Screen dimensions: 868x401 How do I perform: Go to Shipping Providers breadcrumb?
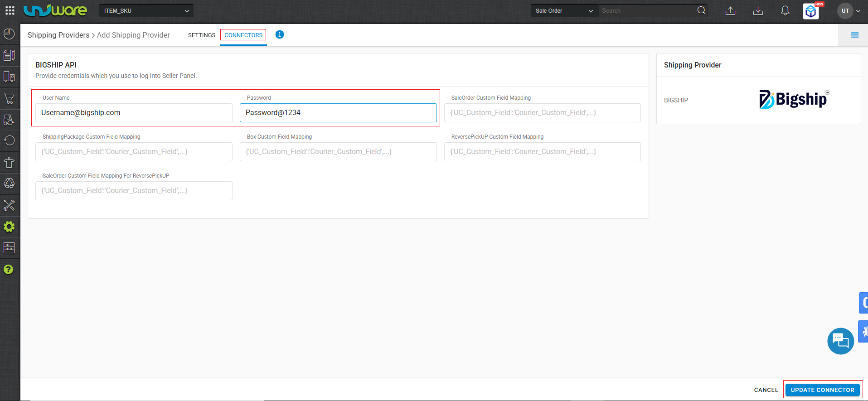[58, 35]
